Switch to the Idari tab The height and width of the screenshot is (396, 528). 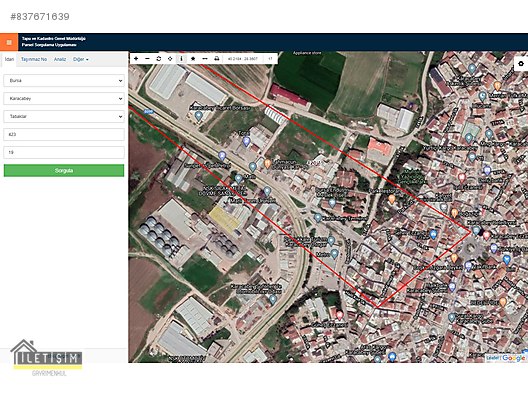click(x=9, y=59)
